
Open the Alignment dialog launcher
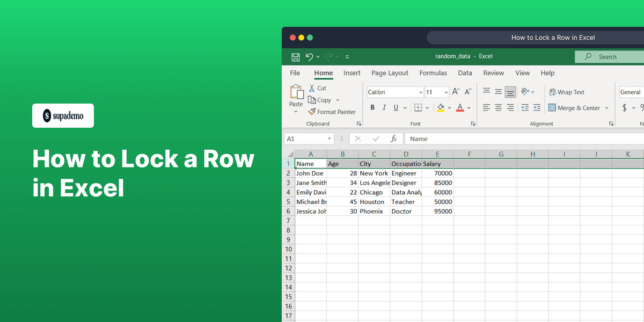tap(611, 123)
